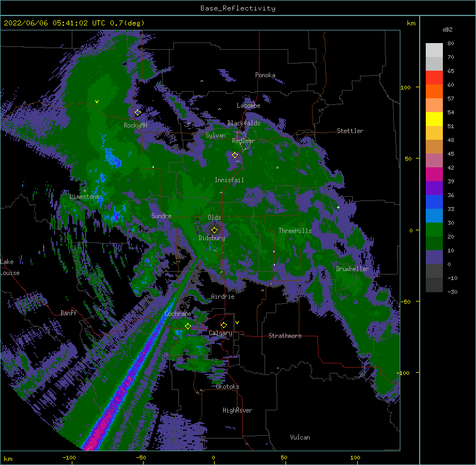Image resolution: width=476 pixels, height=465 pixels.
Task: Select the light gray 80 dBZ legend swatch
Action: [434, 50]
